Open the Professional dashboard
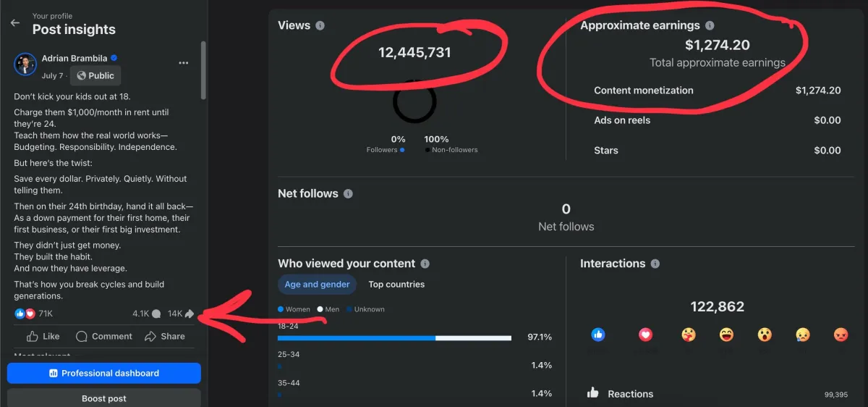868x407 pixels. tap(104, 373)
